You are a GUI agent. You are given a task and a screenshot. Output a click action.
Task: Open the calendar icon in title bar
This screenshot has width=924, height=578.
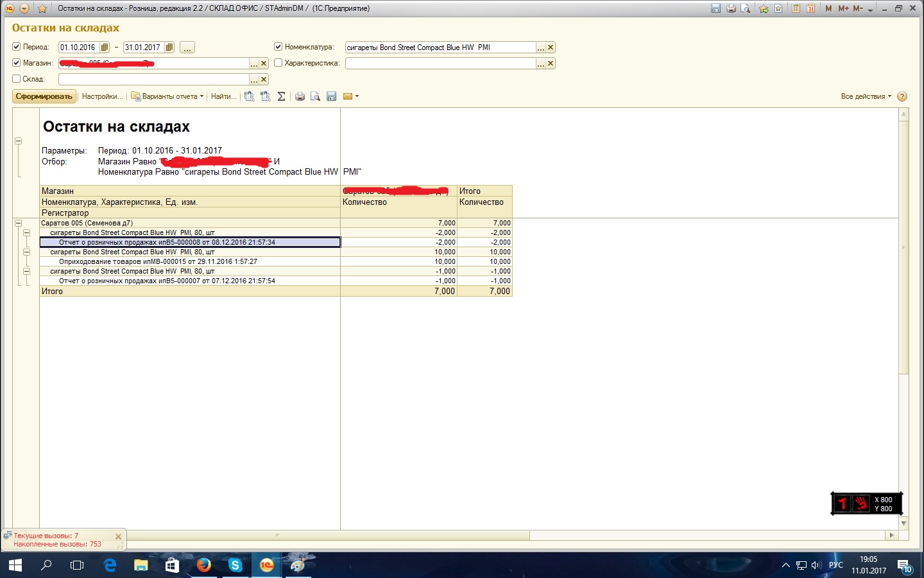click(810, 8)
